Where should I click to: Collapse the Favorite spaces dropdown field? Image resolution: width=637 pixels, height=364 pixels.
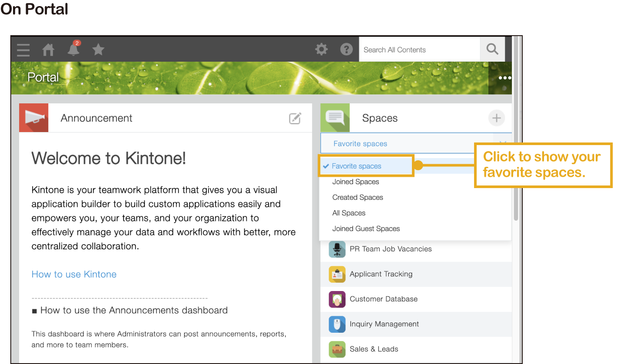(400, 143)
